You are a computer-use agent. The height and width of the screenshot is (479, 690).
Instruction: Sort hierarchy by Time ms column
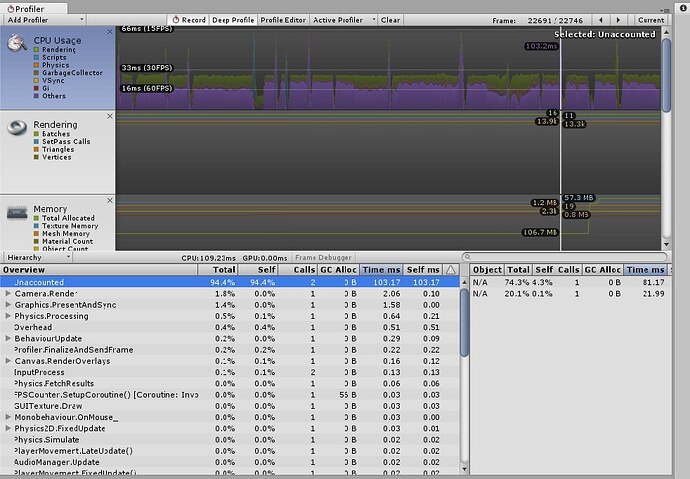click(x=381, y=270)
